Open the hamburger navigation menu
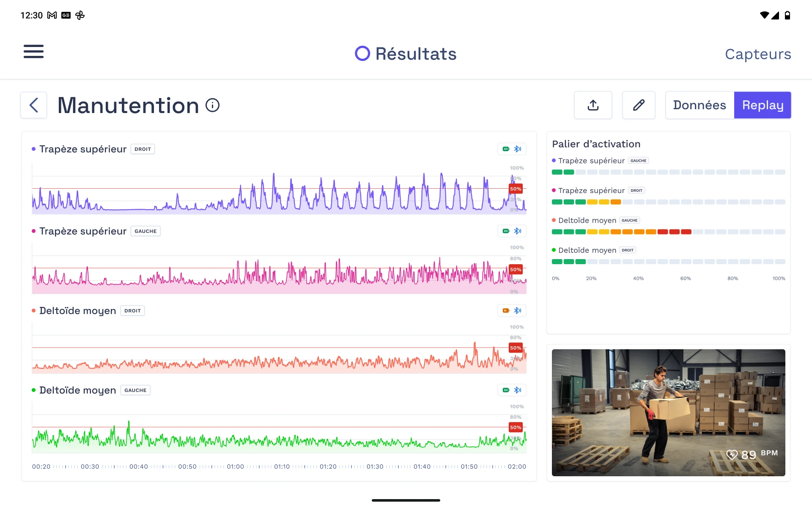This screenshot has height=508, width=812. point(33,52)
